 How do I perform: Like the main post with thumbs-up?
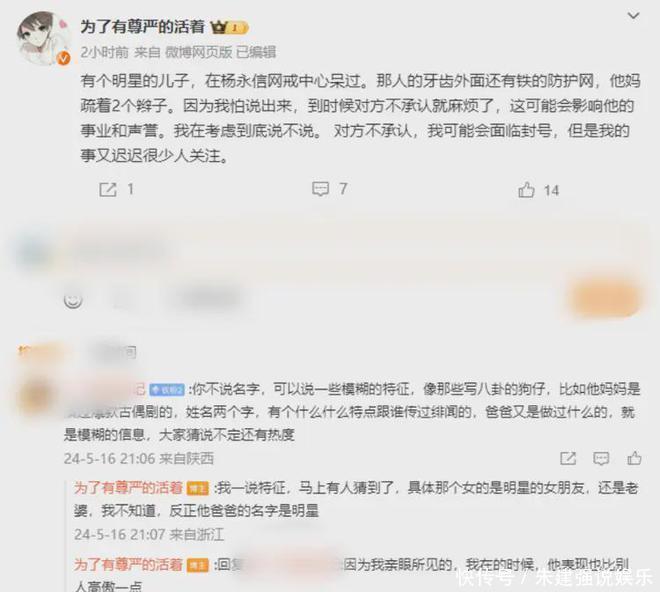point(526,190)
